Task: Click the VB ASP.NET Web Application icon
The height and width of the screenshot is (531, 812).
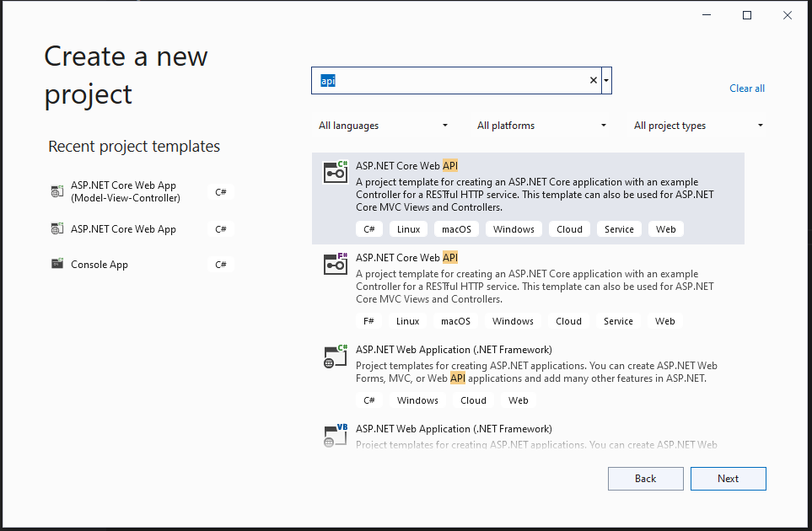Action: tap(336, 436)
